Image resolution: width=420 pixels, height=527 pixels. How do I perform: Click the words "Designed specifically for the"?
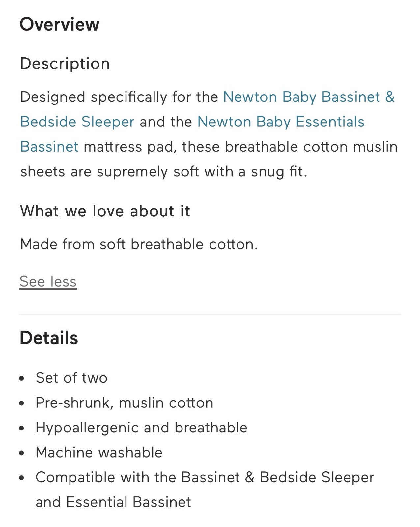click(x=119, y=97)
